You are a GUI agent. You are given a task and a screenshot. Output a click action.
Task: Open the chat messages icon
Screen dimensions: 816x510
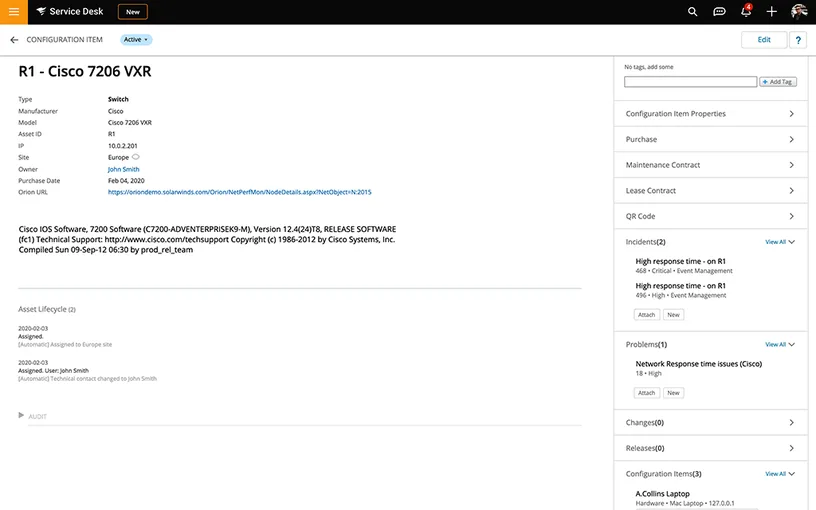coord(719,12)
